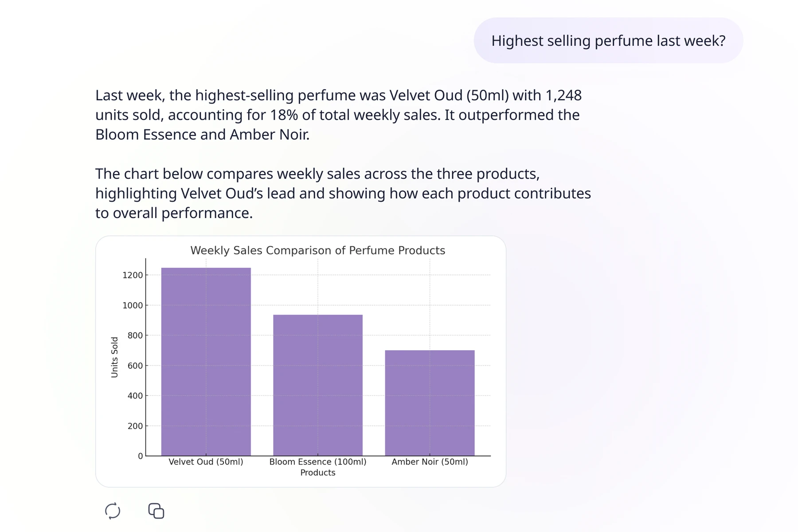Click the regenerate response icon
The width and height of the screenshot is (798, 532).
click(113, 511)
